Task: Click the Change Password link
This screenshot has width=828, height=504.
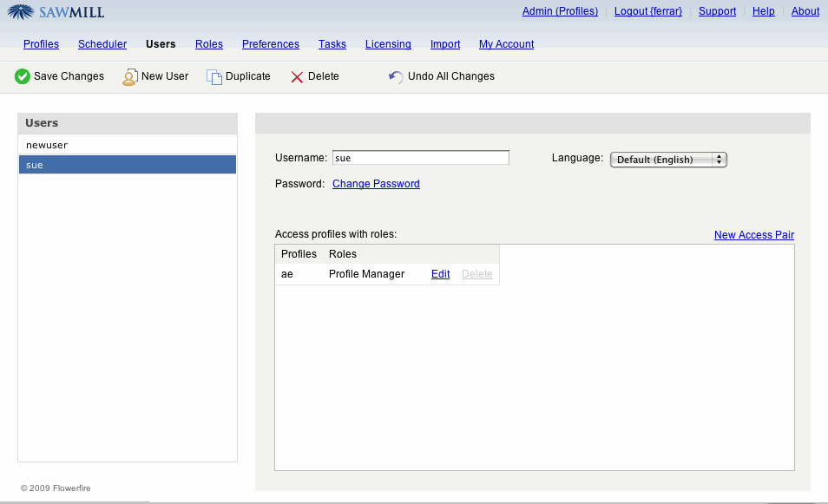Action: coord(376,184)
